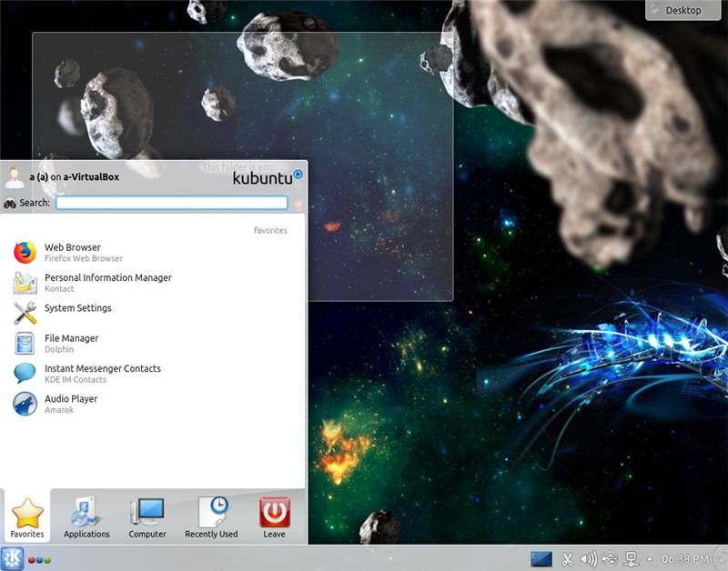Screen dimensions: 728x571
Task: Launch the Amarok Audio Player wolf icon
Action: pos(25,404)
